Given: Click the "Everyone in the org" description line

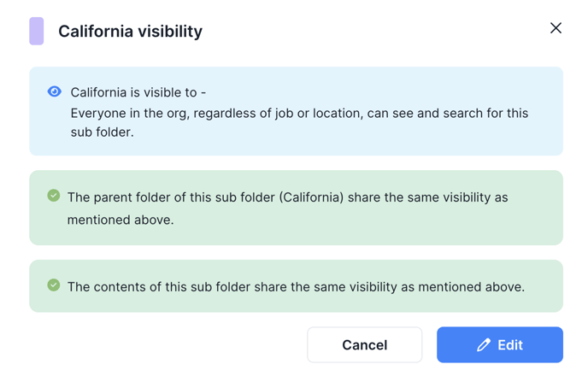Looking at the screenshot, I should [299, 113].
